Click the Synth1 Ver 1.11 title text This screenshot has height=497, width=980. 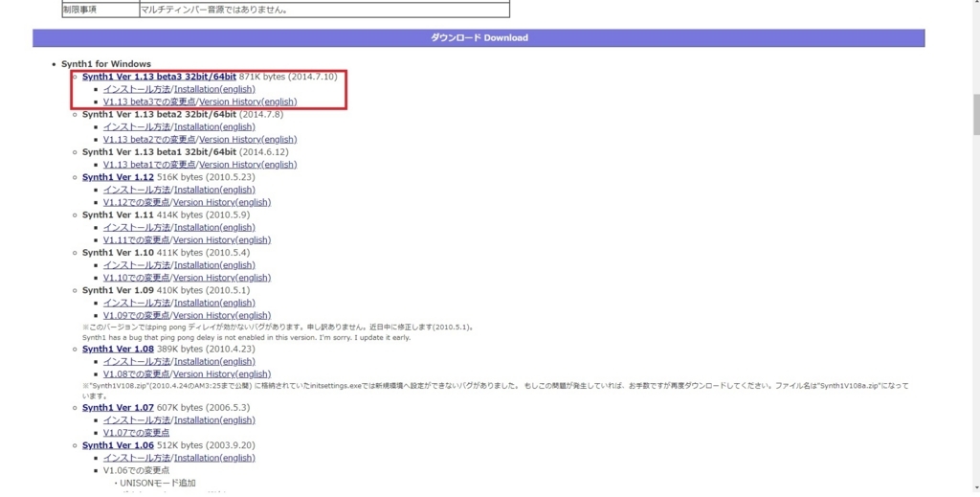click(x=118, y=215)
